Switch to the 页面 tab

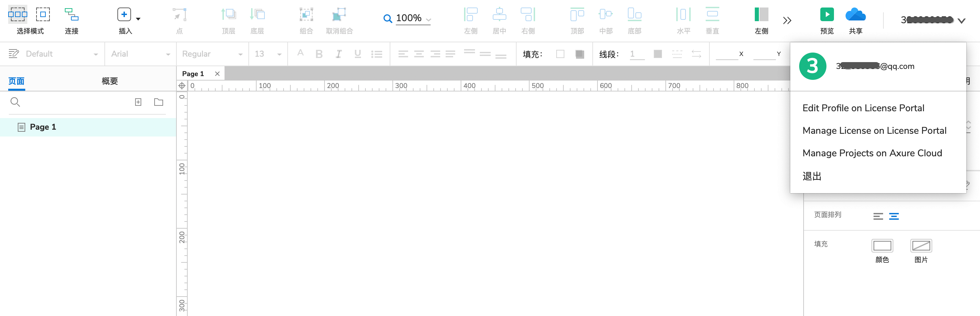coord(16,81)
